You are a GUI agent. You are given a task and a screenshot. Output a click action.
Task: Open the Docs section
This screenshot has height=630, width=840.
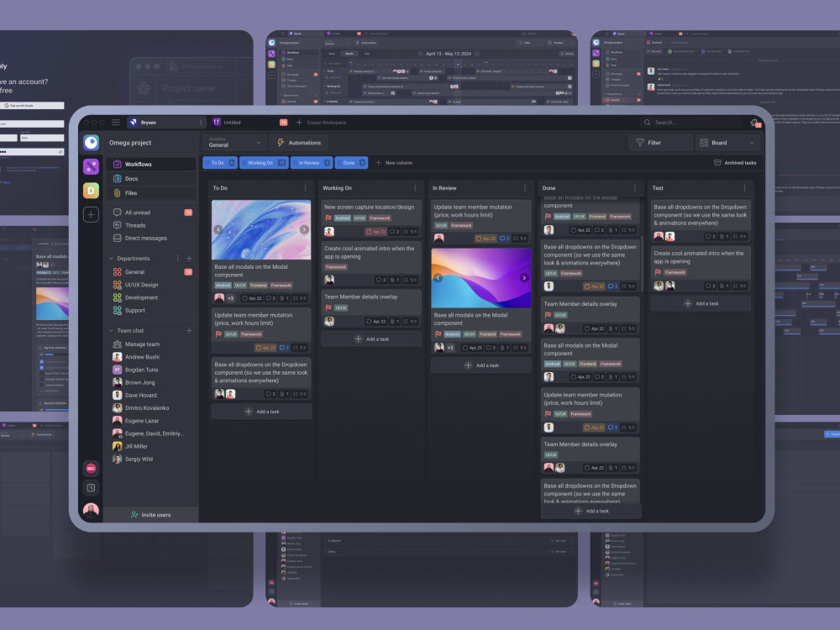(150, 178)
